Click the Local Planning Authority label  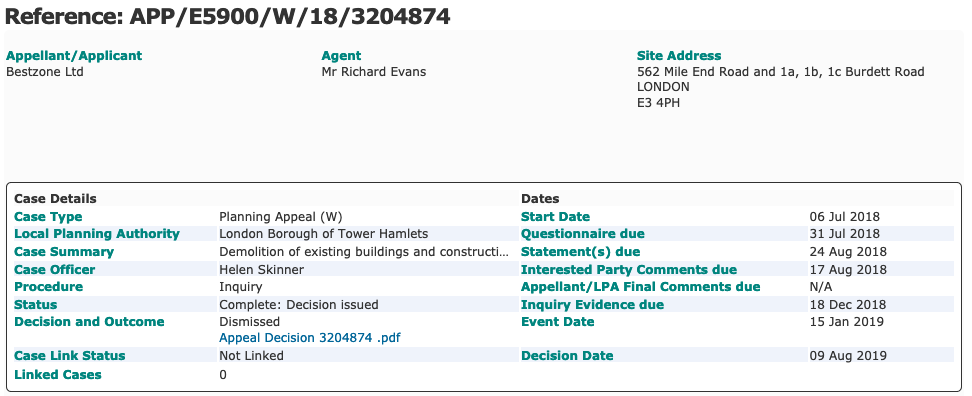[x=97, y=234]
